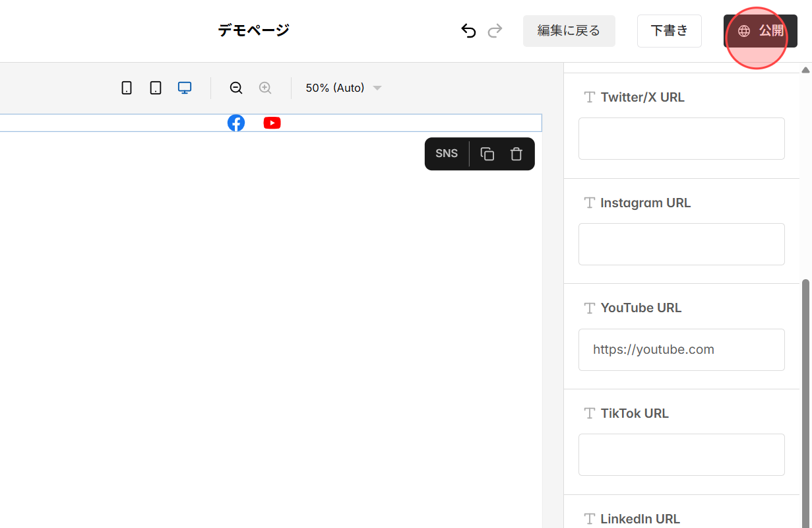Image resolution: width=812 pixels, height=528 pixels.
Task: Click the Undo icon
Action: 468,30
